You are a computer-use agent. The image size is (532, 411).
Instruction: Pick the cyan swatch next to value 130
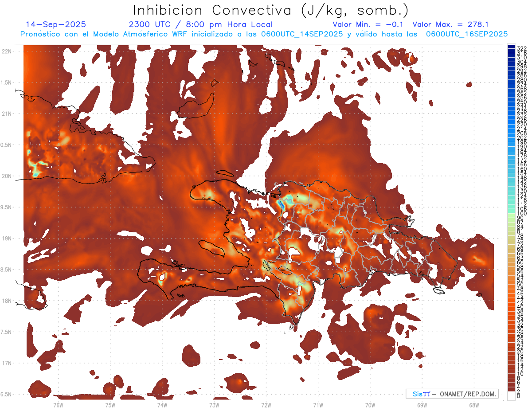pos(511,191)
